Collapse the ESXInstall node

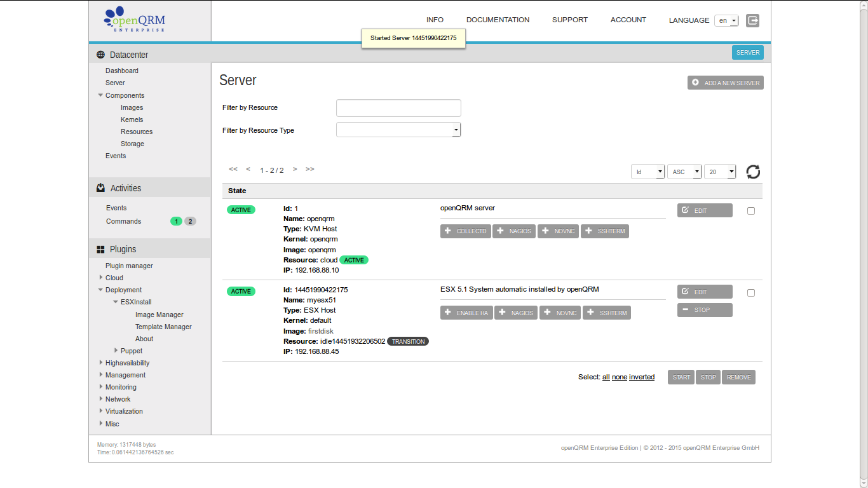pos(116,302)
